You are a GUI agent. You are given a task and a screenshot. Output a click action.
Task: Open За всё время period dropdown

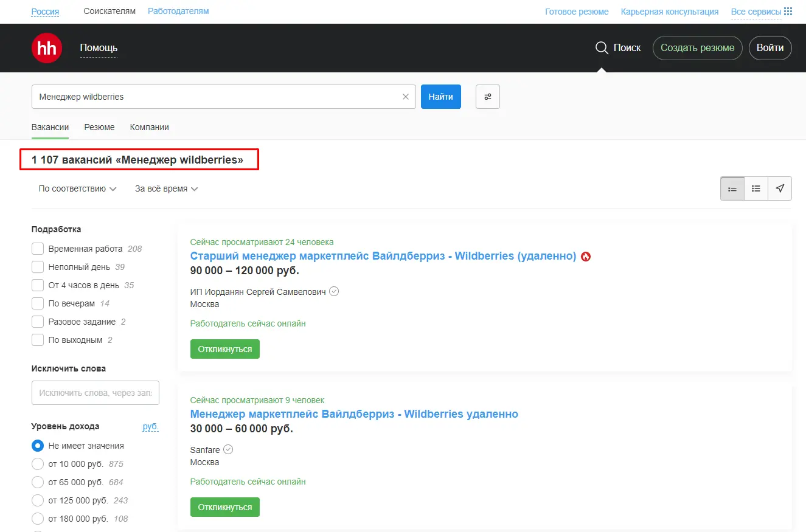pyautogui.click(x=167, y=189)
